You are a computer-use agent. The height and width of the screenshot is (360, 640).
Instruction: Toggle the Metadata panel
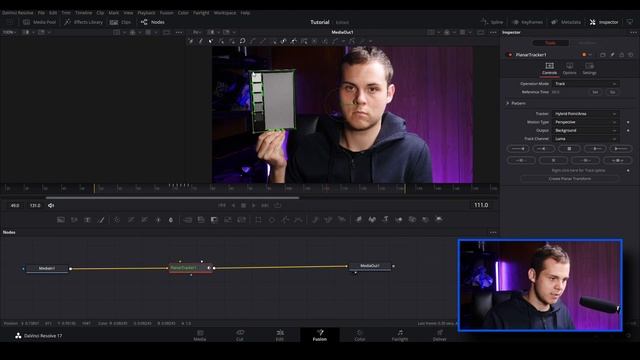(x=566, y=22)
